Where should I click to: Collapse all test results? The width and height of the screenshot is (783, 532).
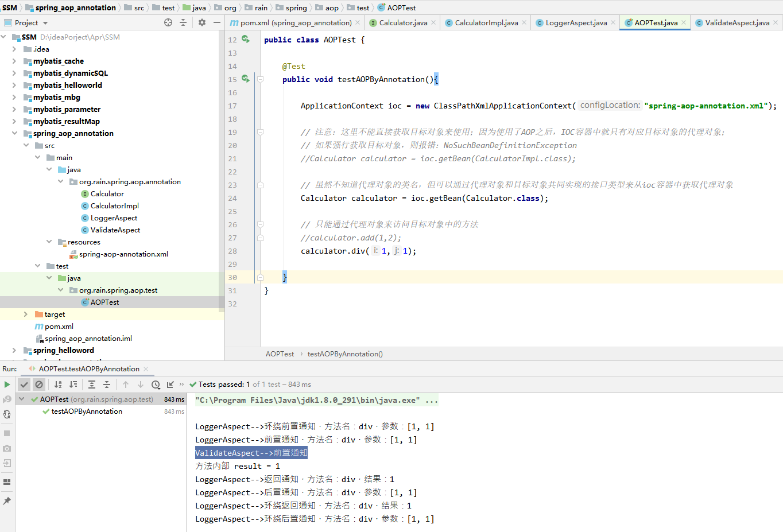(x=107, y=385)
